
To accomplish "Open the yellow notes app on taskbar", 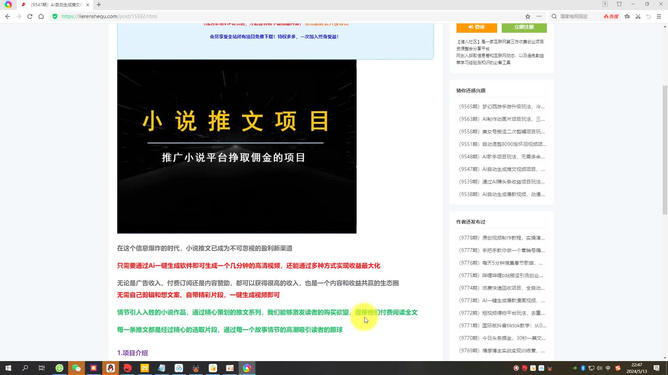I will tap(144, 368).
